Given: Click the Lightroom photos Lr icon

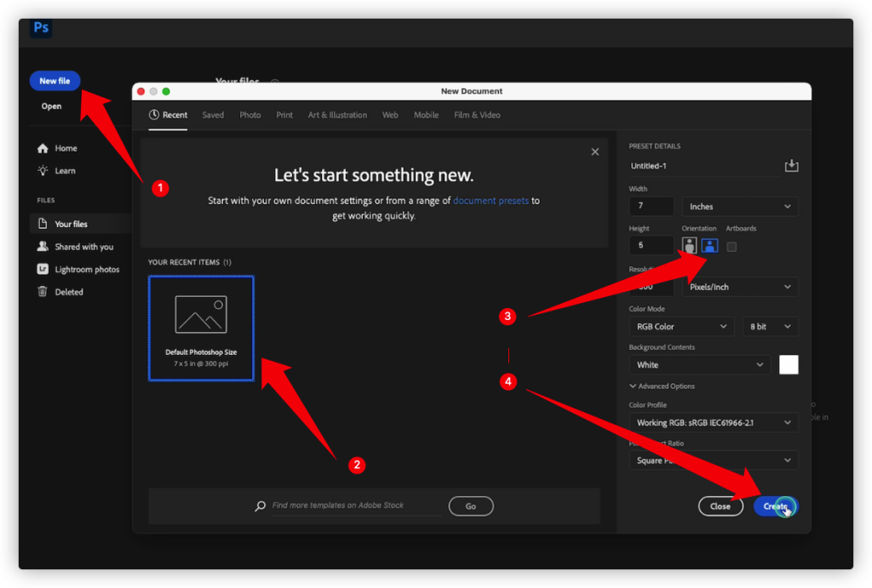Looking at the screenshot, I should [x=43, y=269].
